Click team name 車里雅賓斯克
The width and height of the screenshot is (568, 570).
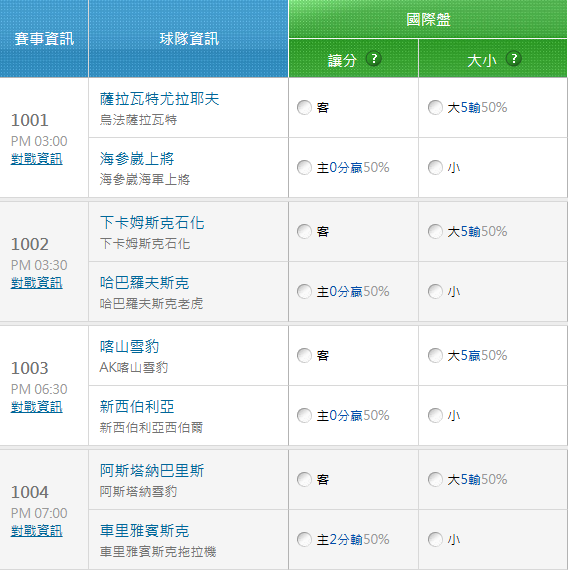pyautogui.click(x=144, y=530)
